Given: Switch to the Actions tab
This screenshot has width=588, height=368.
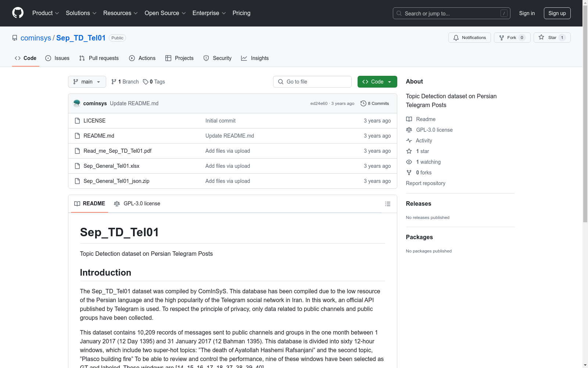Looking at the screenshot, I should click(x=142, y=58).
